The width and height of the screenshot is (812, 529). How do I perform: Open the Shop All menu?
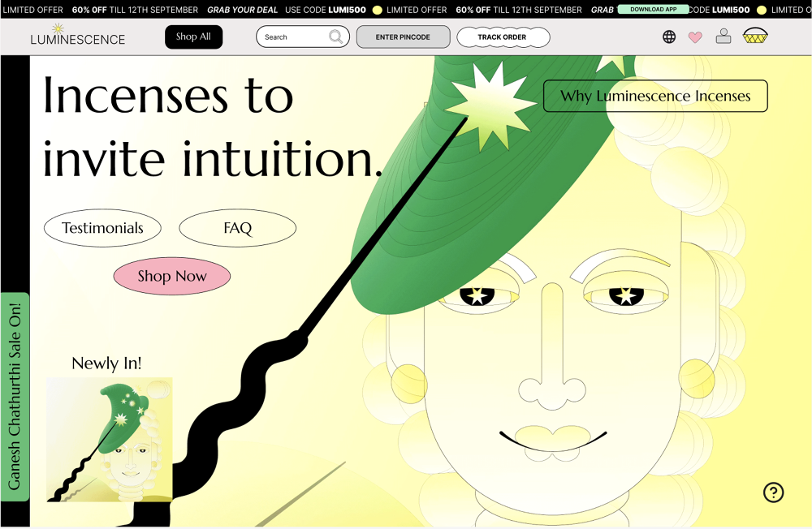point(193,37)
